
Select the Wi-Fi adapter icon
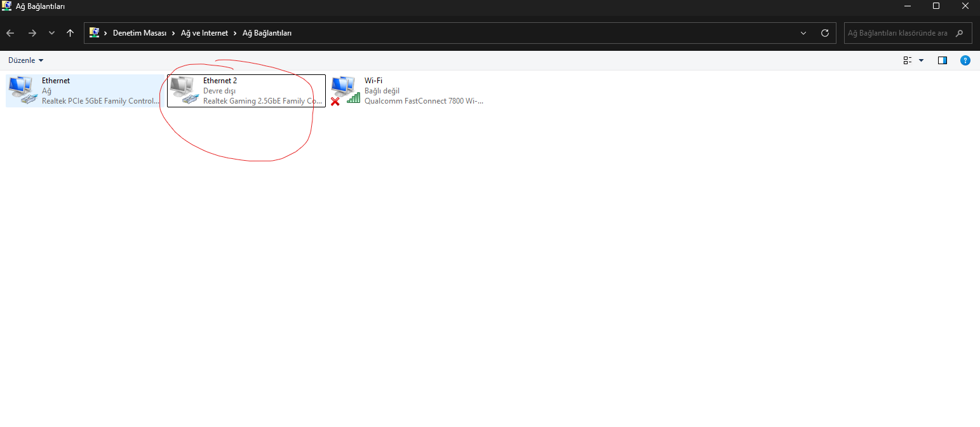(x=346, y=90)
